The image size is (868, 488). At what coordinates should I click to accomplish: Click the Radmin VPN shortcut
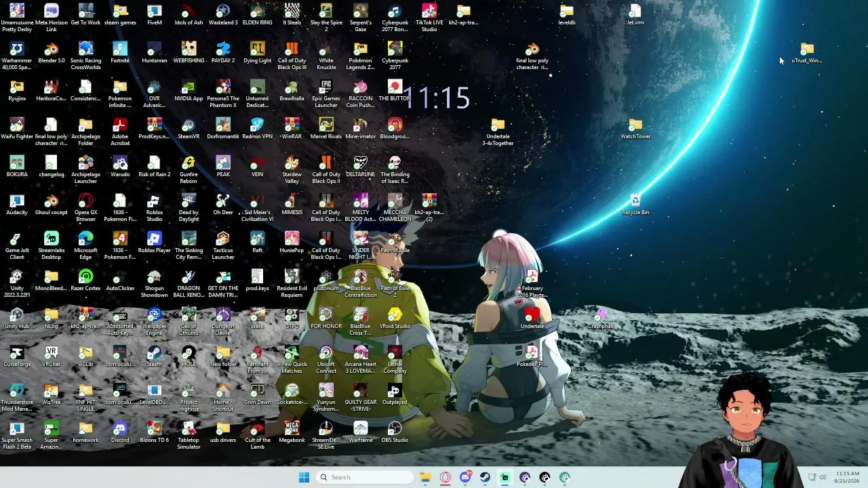[257, 129]
